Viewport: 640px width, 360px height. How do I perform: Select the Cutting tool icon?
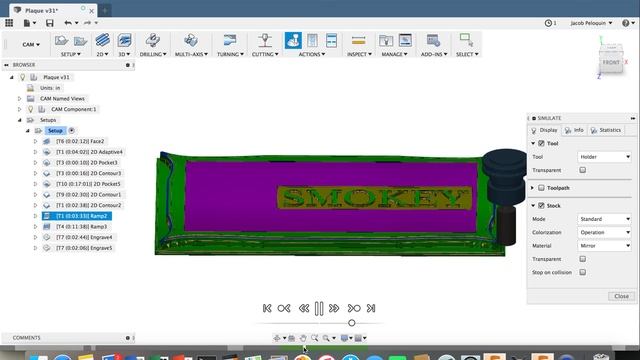(x=265, y=40)
